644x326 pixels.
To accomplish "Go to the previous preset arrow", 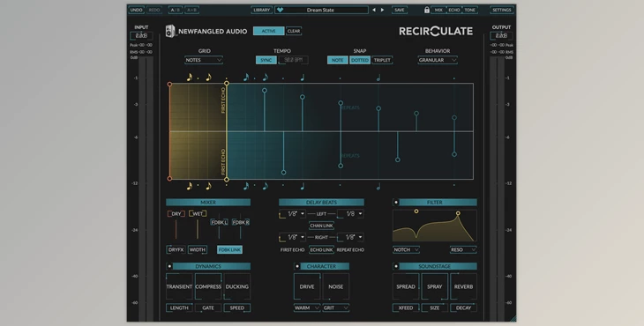I will pyautogui.click(x=374, y=10).
